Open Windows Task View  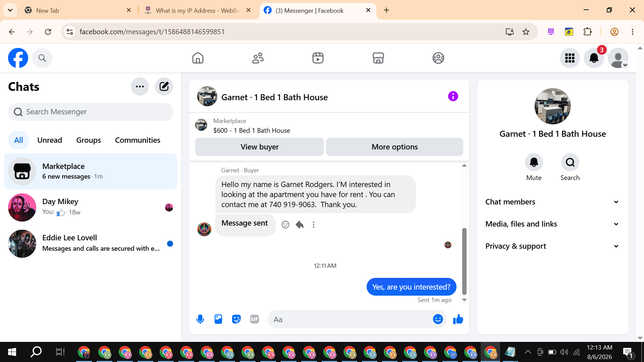click(60, 352)
